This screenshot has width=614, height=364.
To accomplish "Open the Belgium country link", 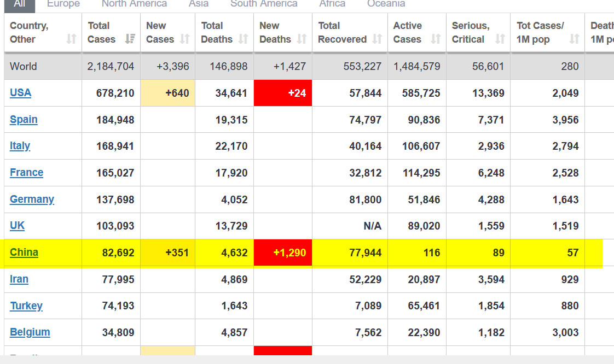I will point(30,332).
